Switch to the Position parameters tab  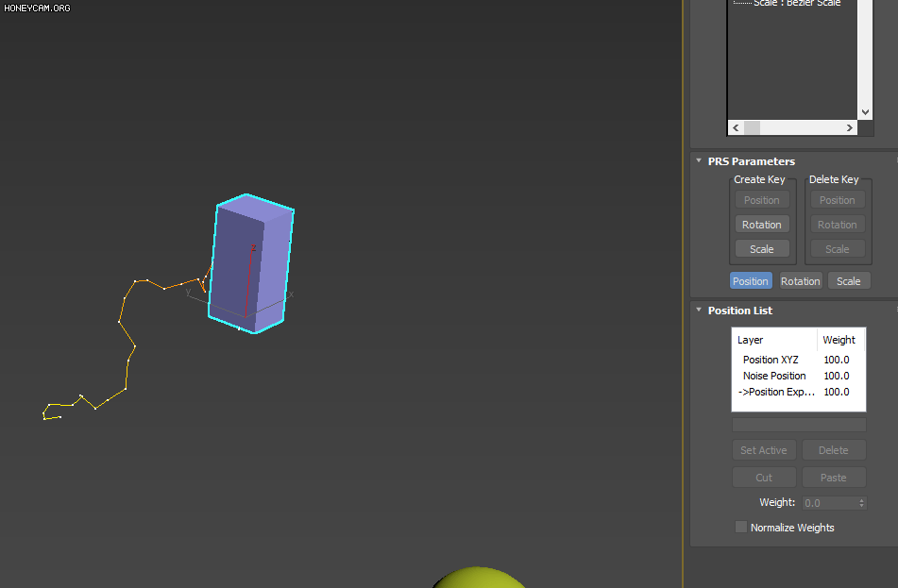(x=751, y=281)
